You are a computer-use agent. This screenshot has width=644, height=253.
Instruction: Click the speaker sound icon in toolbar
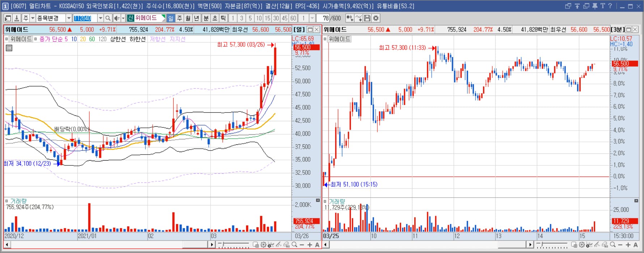116,18
